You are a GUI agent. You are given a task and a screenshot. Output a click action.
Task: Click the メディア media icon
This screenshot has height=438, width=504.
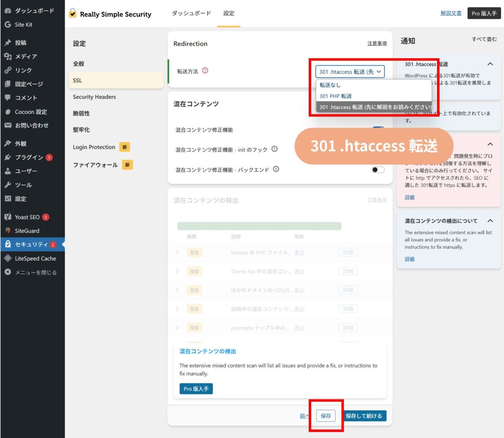(x=7, y=57)
